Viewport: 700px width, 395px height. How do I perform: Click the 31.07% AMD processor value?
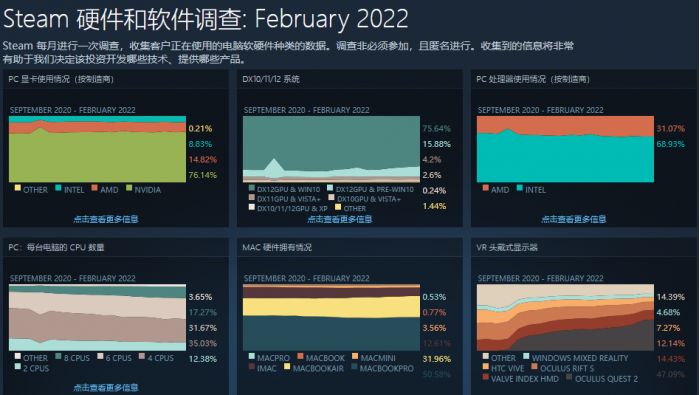pyautogui.click(x=671, y=129)
